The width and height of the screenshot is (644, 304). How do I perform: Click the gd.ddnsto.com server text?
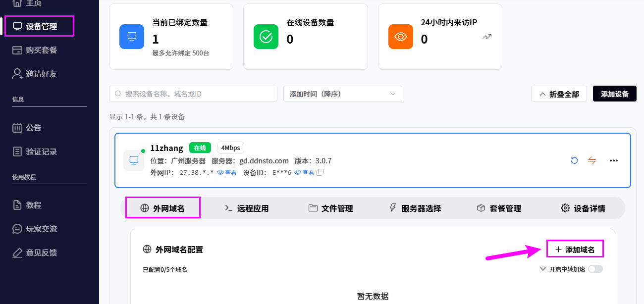coord(264,160)
